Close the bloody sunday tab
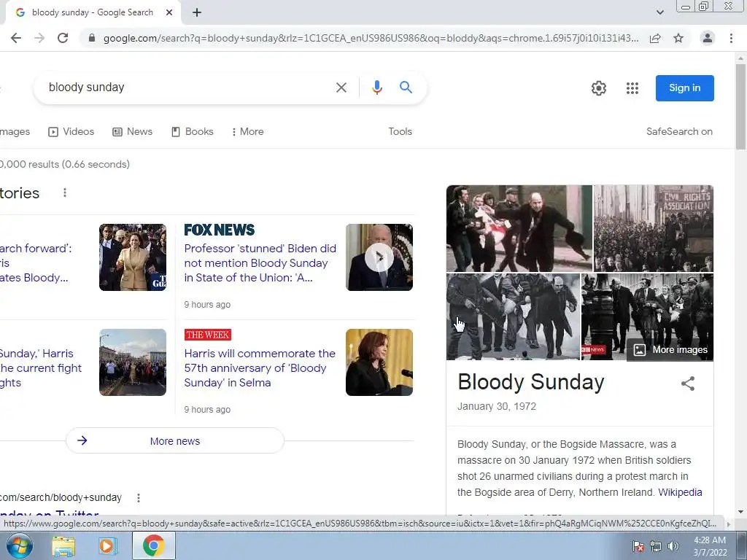This screenshot has height=560, width=747. (x=169, y=13)
